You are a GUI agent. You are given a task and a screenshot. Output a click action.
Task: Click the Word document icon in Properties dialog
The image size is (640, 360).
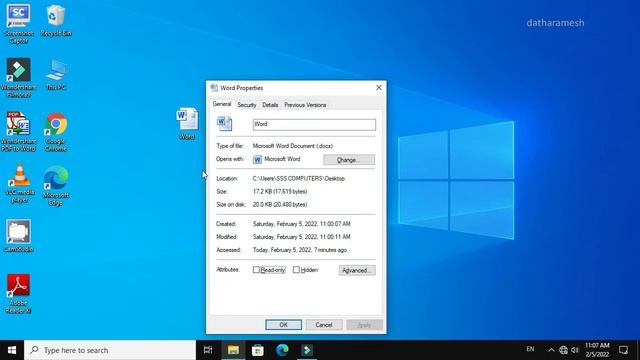pyautogui.click(x=224, y=124)
